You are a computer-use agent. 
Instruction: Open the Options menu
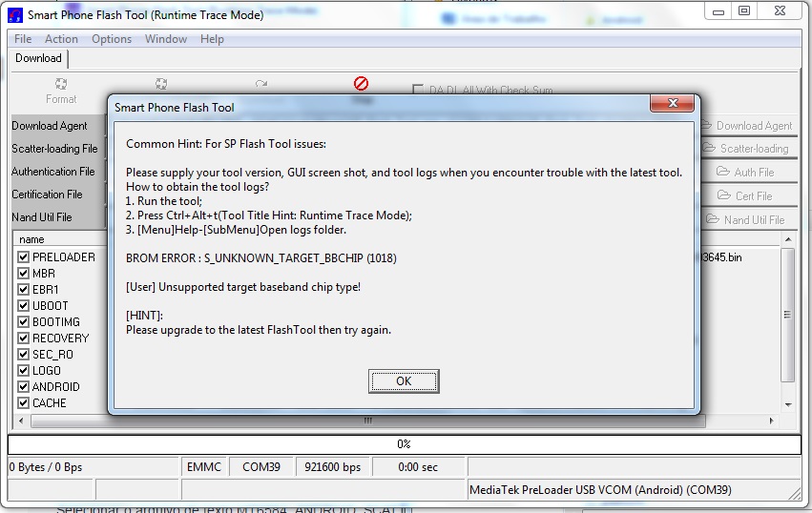(x=112, y=39)
